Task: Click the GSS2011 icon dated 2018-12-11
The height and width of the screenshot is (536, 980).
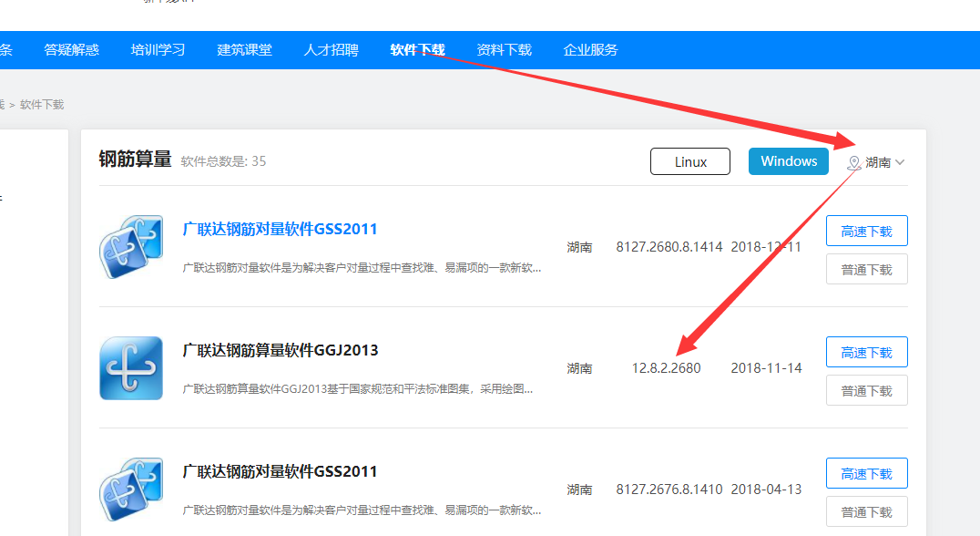Action: (131, 246)
